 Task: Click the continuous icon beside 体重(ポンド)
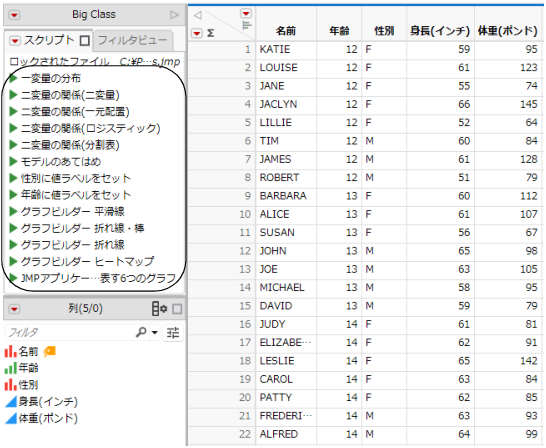coord(10,418)
